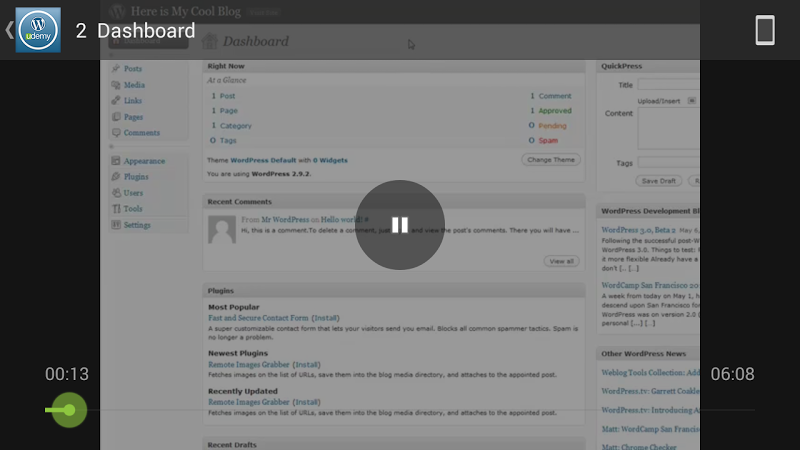Click 'WordPress 3.0, Beta 2' news link
The image size is (800, 450).
click(638, 230)
